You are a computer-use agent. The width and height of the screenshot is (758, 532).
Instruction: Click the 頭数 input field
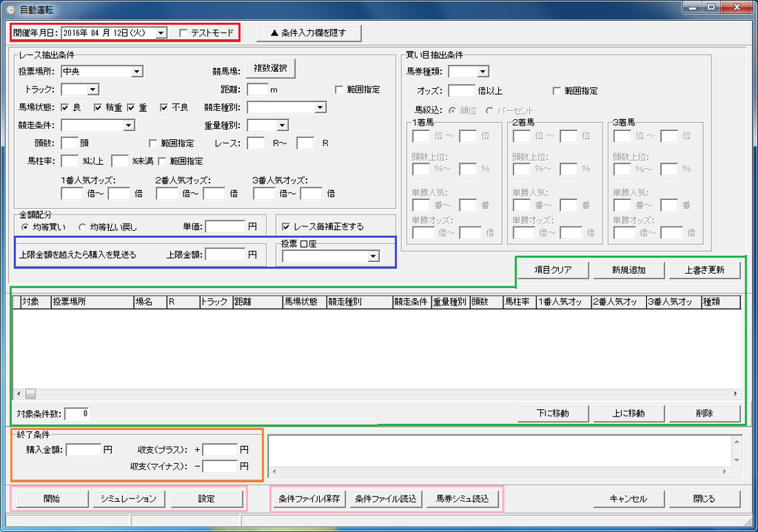pyautogui.click(x=70, y=143)
